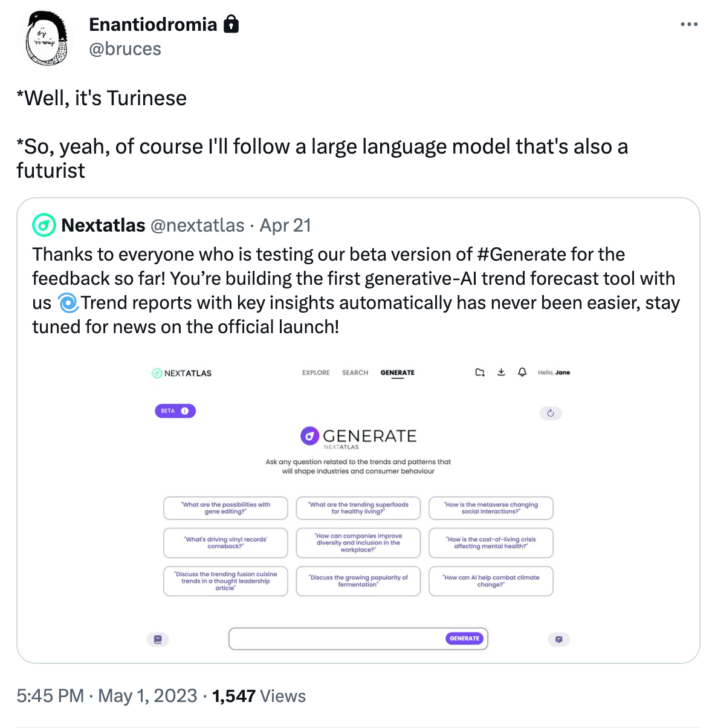Open the @bruces handle link
The width and height of the screenshot is (718, 728).
[x=125, y=49]
